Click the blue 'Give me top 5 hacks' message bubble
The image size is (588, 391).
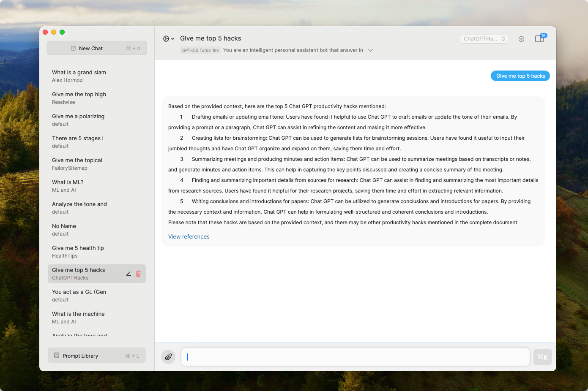tap(520, 76)
